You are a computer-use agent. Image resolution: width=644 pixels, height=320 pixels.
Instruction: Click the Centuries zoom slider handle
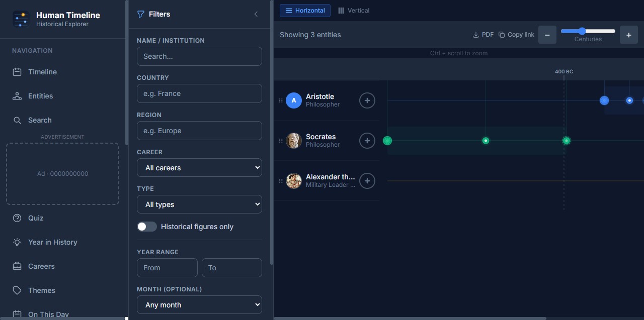582,31
